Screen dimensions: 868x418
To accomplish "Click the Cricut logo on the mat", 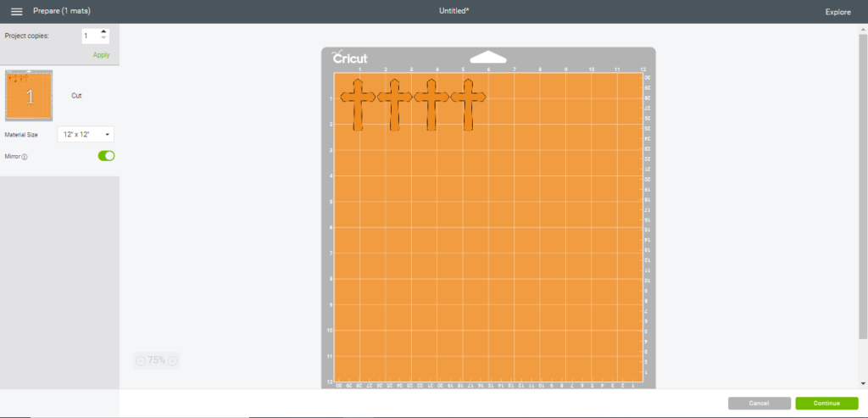I will coord(350,59).
